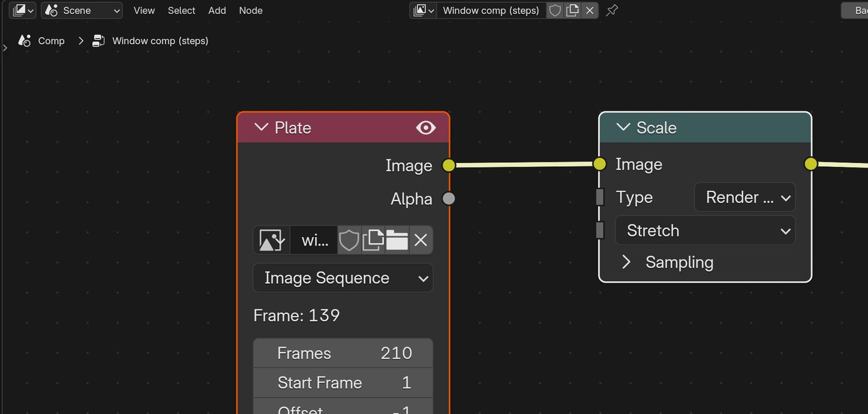This screenshot has width=868, height=414.
Task: Click the Comp breadcrumb icon
Action: coord(25,41)
